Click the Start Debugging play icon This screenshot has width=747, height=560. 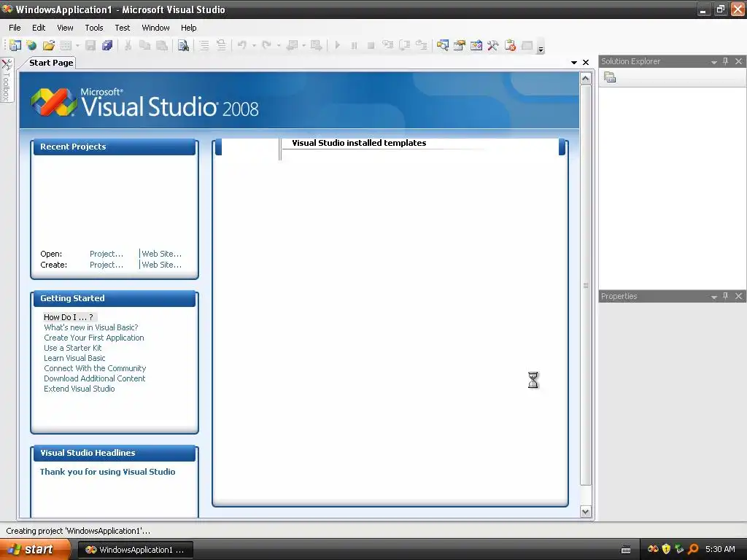point(337,45)
